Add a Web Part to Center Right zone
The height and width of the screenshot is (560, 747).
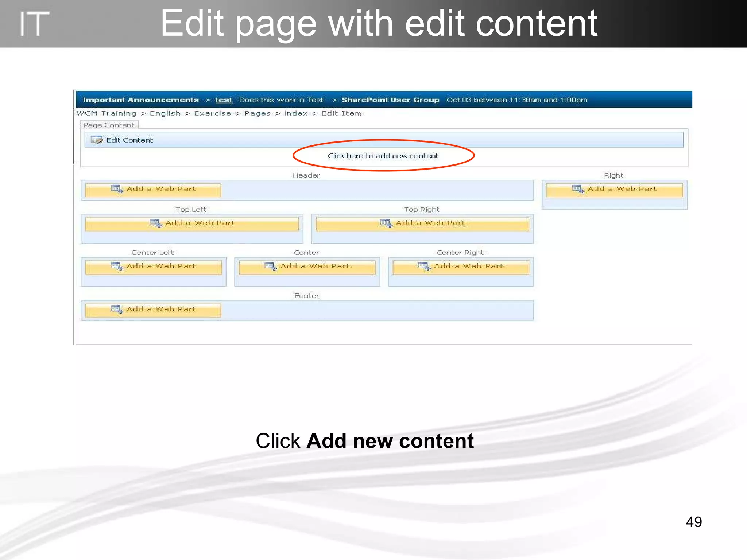[461, 267]
